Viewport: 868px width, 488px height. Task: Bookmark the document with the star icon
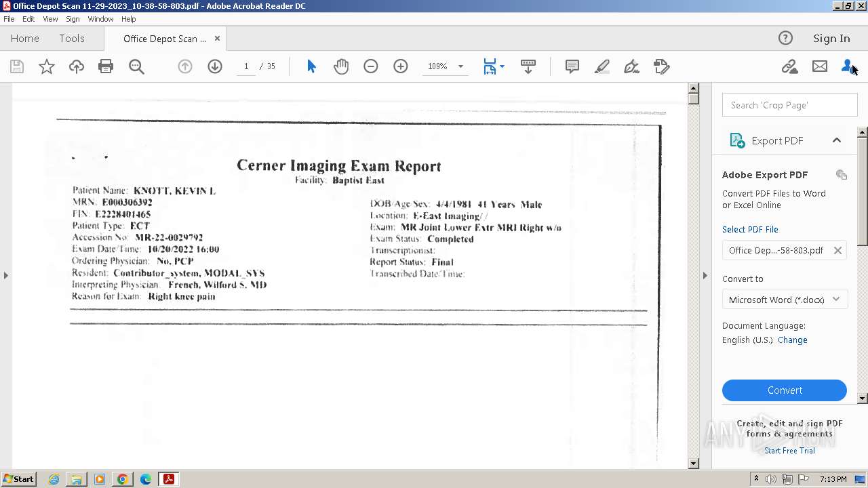(x=47, y=66)
